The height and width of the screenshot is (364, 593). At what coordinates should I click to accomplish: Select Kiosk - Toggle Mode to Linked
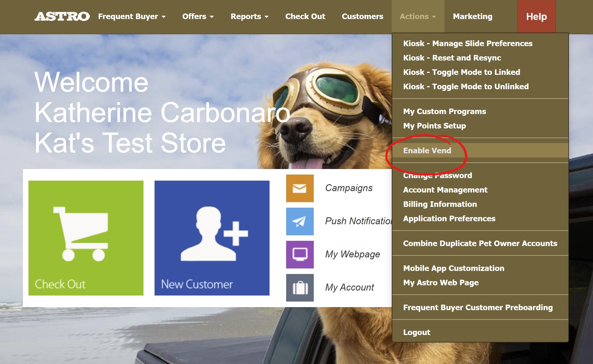tap(461, 72)
